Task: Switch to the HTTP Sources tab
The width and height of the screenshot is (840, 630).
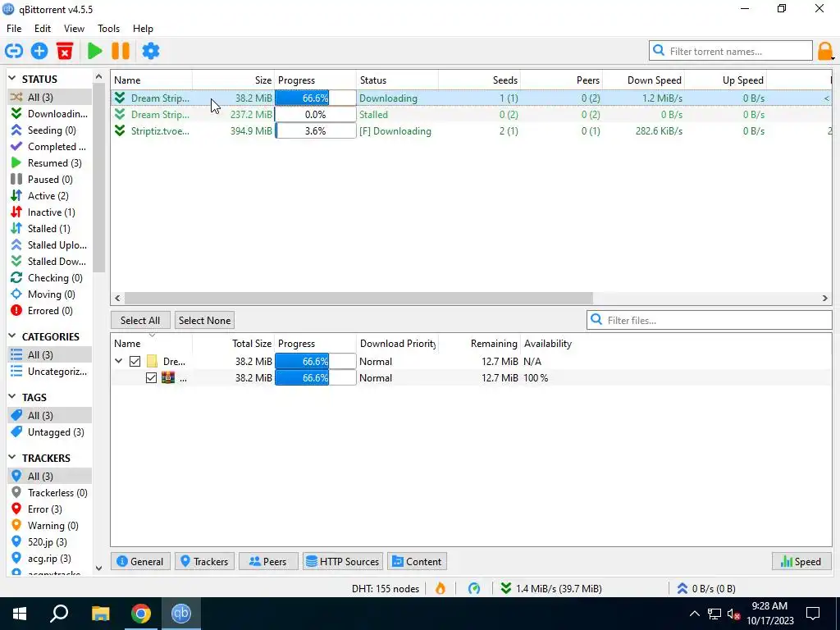Action: coord(343,561)
